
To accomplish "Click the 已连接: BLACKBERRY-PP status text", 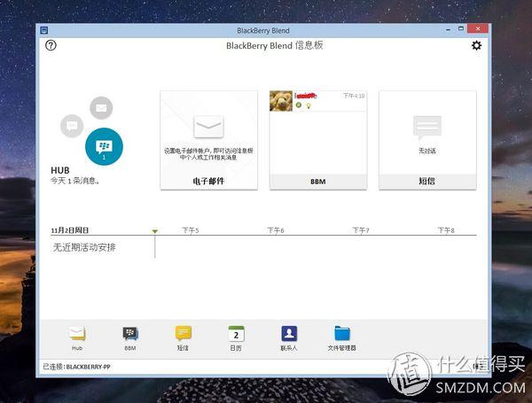I will 76,367.
